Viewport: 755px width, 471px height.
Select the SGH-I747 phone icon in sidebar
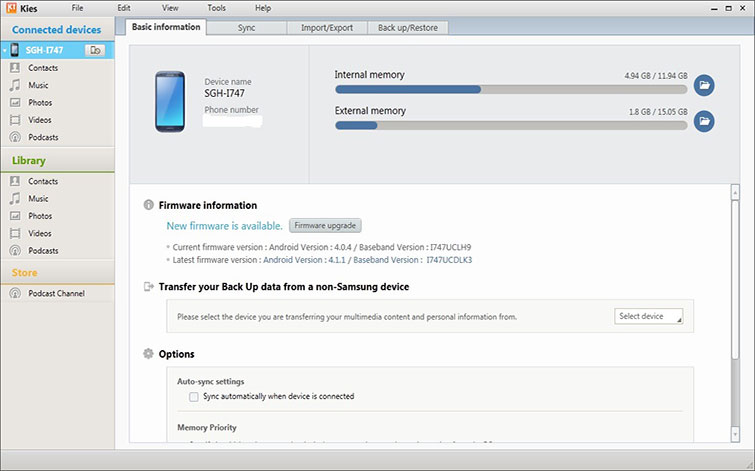pos(15,50)
